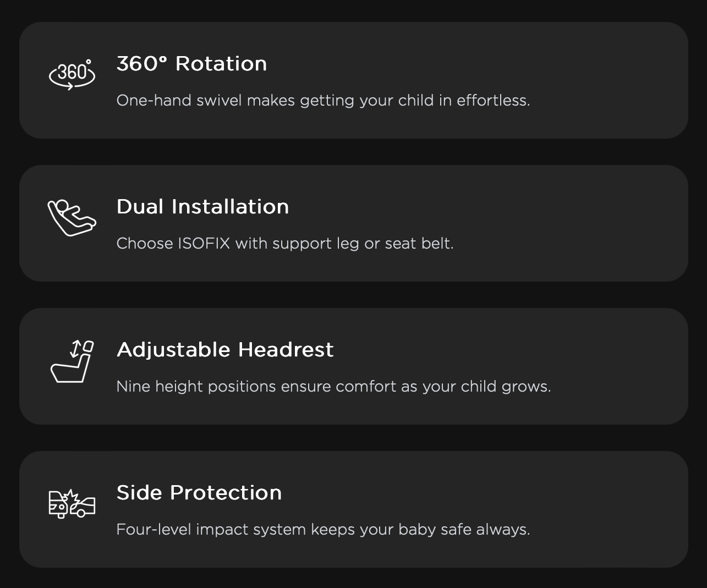
Task: Select the "360° Rotation" heading
Action: pyautogui.click(x=191, y=64)
